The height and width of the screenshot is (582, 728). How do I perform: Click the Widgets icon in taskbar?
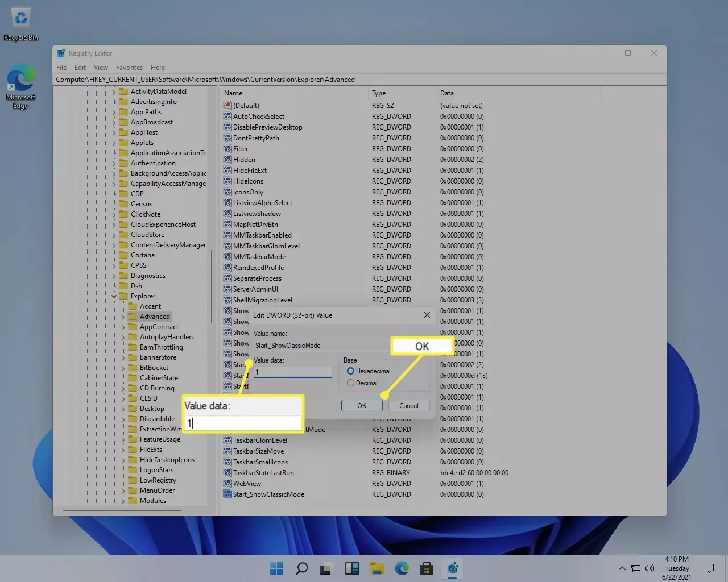352,568
